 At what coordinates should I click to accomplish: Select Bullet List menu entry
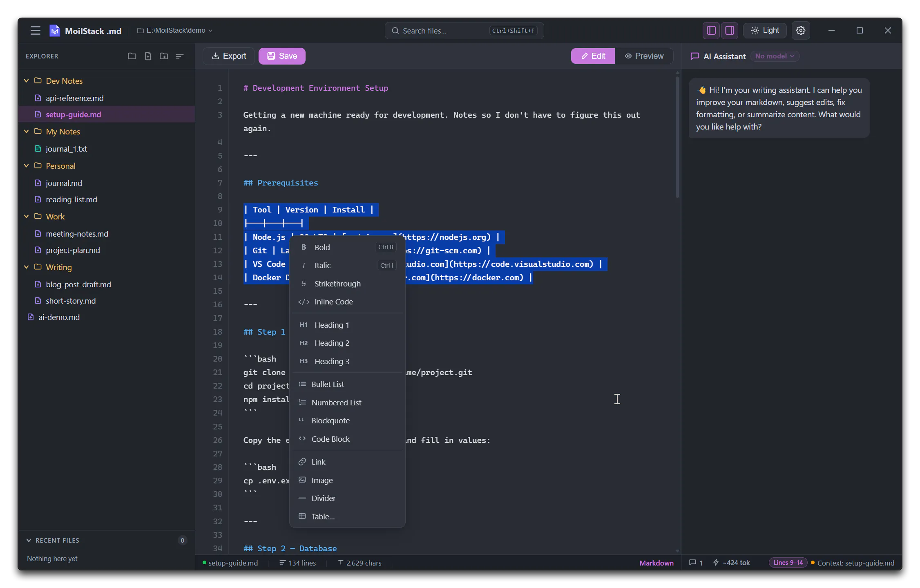point(347,384)
